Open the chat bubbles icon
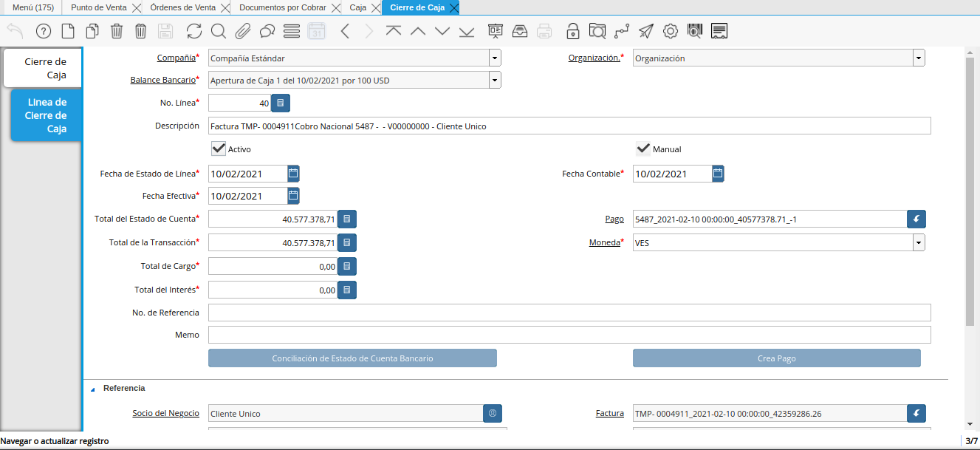The height and width of the screenshot is (450, 980). pyautogui.click(x=267, y=31)
